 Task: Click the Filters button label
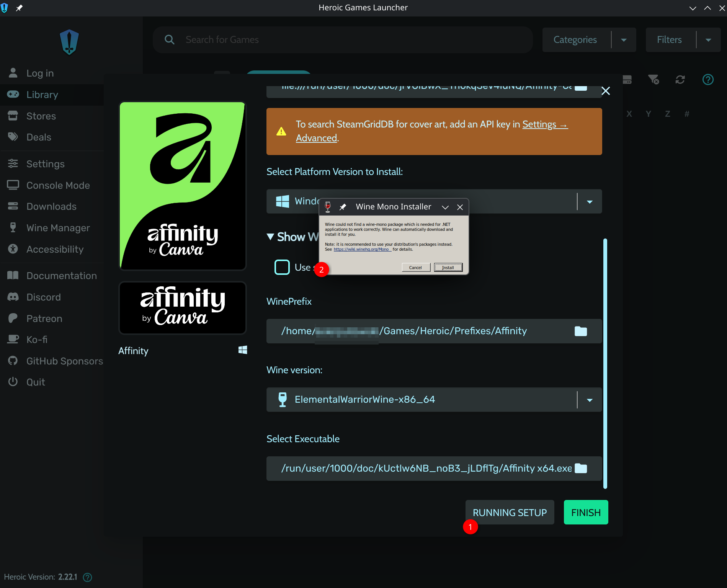pos(669,40)
